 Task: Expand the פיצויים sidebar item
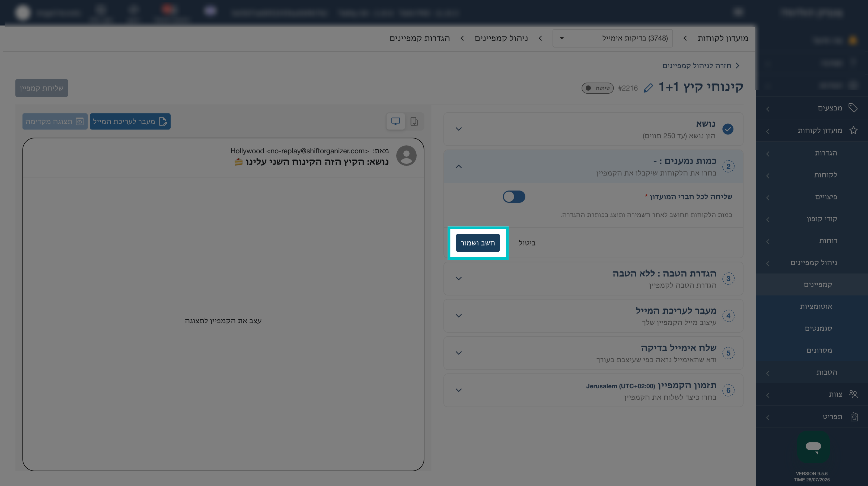(812, 197)
